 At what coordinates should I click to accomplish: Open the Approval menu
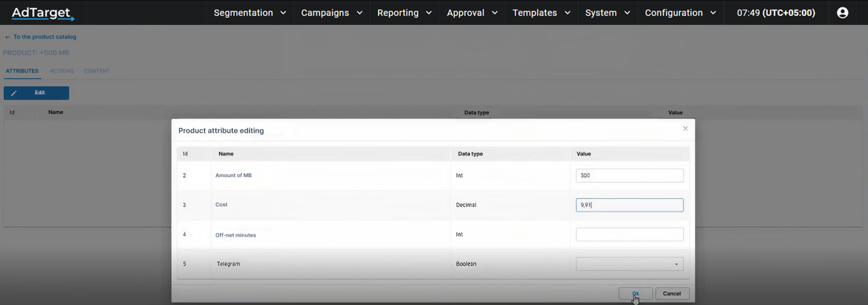click(x=472, y=13)
